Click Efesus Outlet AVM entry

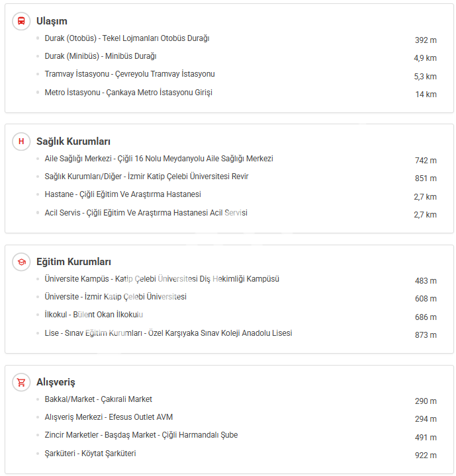click(x=109, y=417)
